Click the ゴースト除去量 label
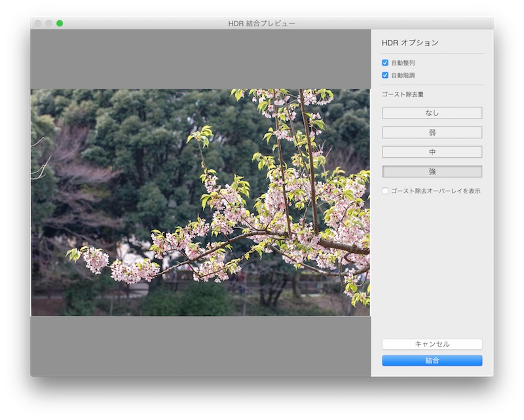 coord(402,94)
